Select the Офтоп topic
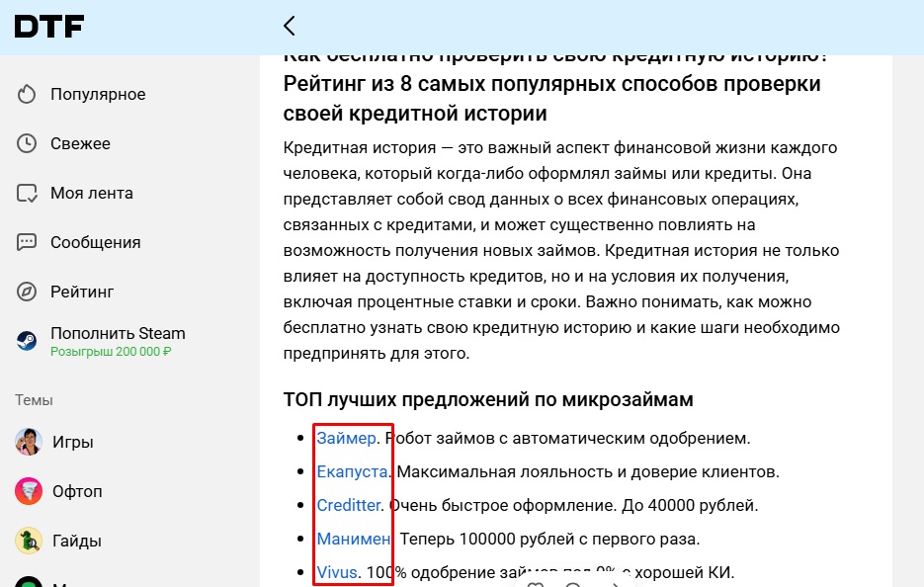The height and width of the screenshot is (587, 924). pyautogui.click(x=77, y=491)
